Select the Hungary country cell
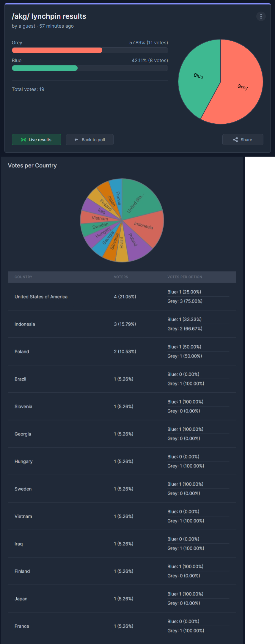The height and width of the screenshot is (644, 275). click(x=23, y=462)
